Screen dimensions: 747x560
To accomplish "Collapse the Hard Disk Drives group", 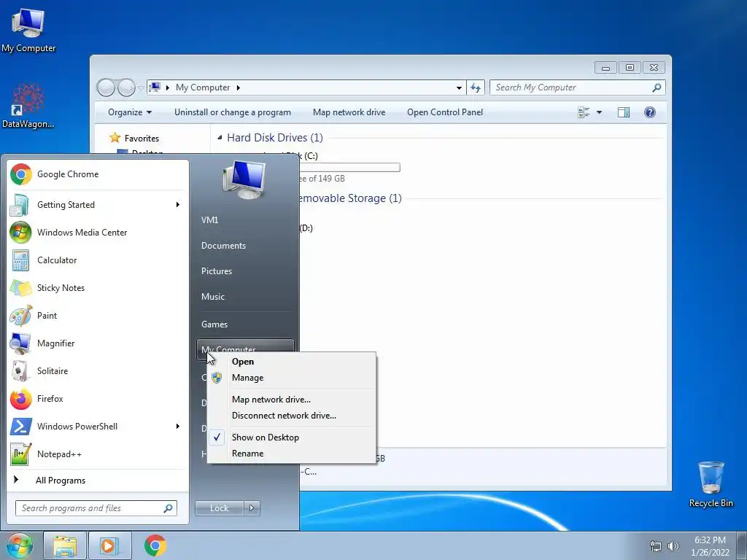I will coord(220,138).
